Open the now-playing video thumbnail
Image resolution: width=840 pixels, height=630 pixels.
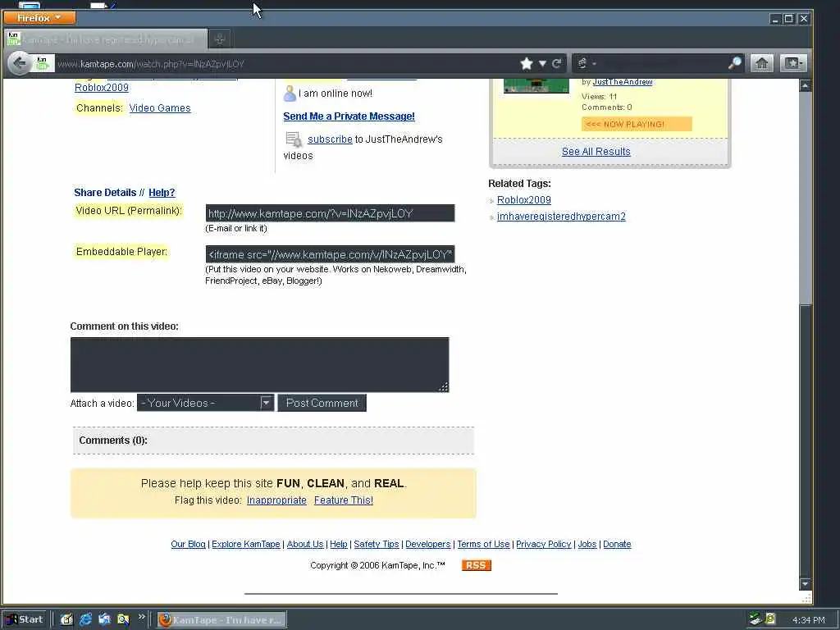coord(536,85)
